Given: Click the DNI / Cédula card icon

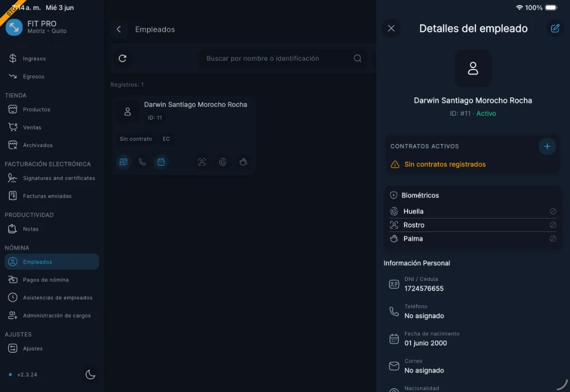Looking at the screenshot, I should coord(394,284).
